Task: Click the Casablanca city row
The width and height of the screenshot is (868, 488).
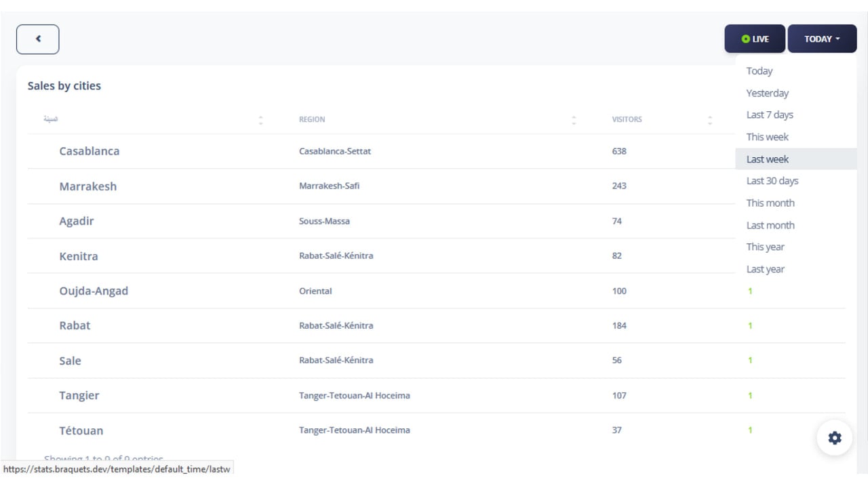Action: coord(436,151)
